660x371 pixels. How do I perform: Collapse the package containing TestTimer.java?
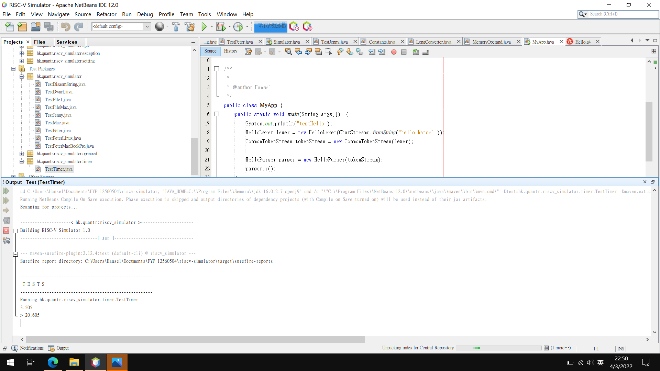click(x=21, y=161)
